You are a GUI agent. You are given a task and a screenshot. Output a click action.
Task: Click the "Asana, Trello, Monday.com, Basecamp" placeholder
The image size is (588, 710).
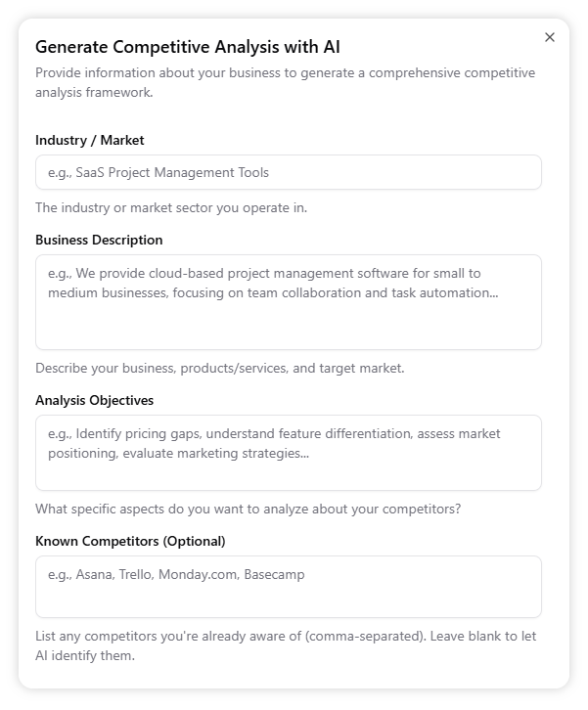click(176, 574)
